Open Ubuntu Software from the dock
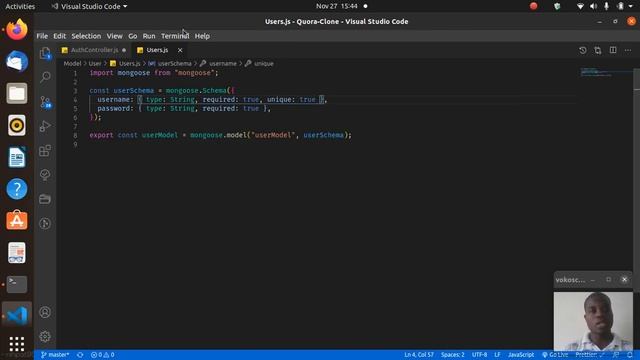Screen dimensions: 640x360 [x=17, y=221]
